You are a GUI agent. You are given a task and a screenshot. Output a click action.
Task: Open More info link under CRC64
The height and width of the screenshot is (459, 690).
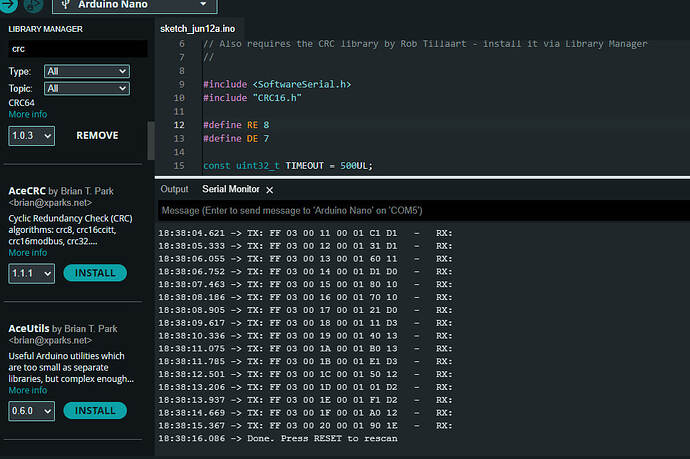click(28, 114)
